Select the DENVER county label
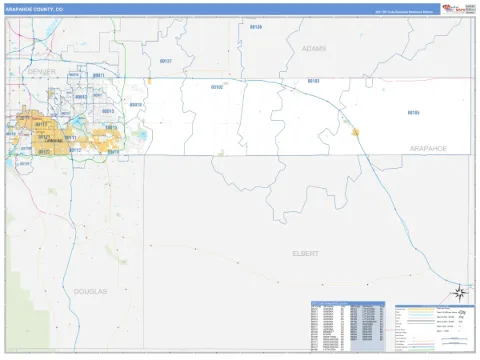The height and width of the screenshot is (360, 480). coord(41,72)
